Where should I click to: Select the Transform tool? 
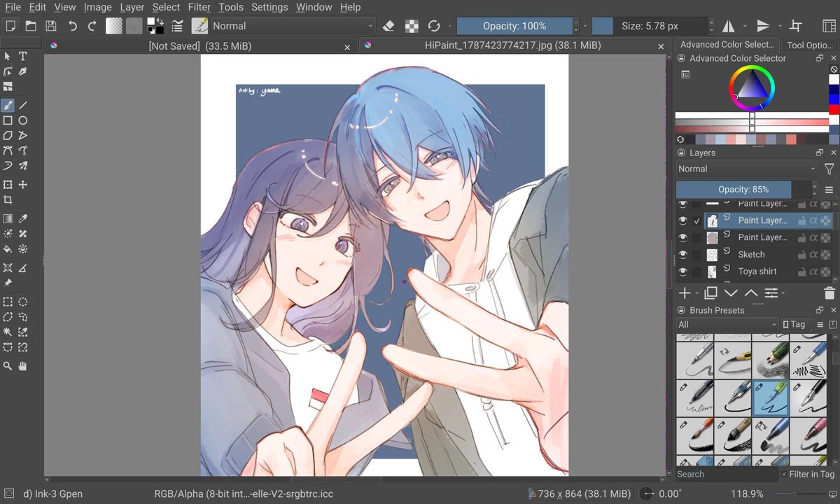coord(8,185)
